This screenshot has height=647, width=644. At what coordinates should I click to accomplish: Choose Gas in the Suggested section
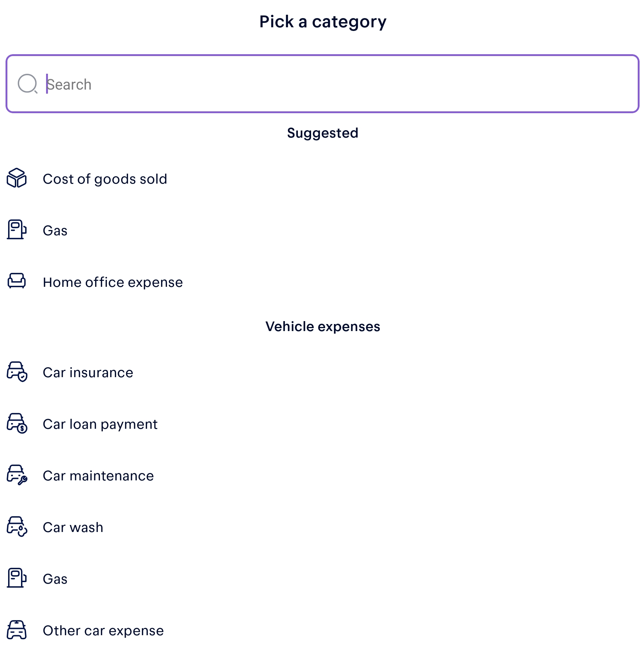[x=55, y=231]
